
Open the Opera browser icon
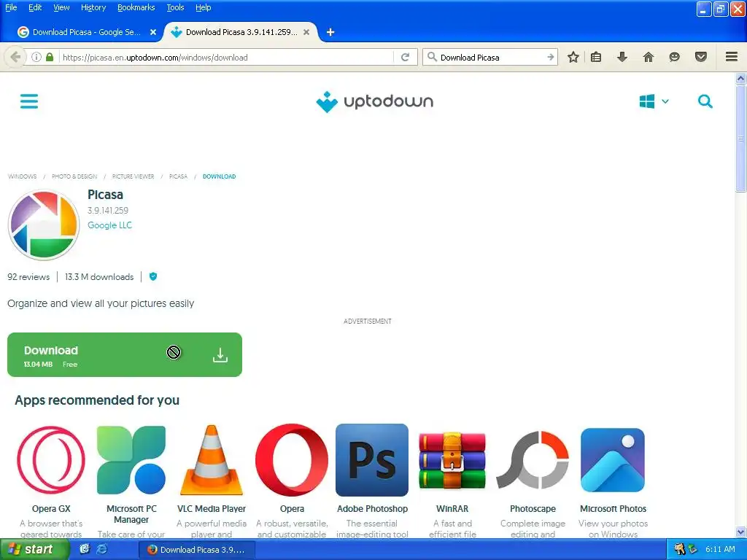[x=292, y=460]
